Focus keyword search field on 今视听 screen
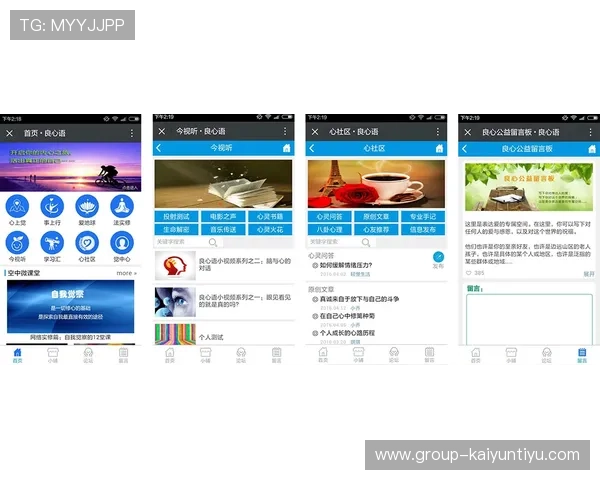This screenshot has height=480, width=600. point(189,242)
